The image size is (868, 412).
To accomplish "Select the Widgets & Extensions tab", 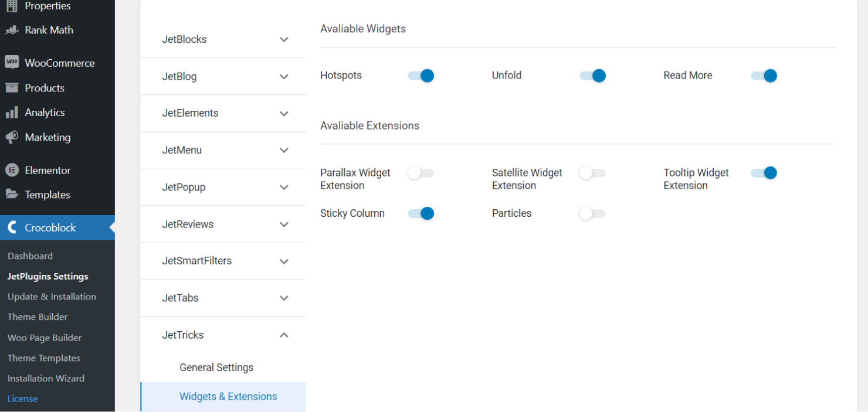I will click(228, 397).
